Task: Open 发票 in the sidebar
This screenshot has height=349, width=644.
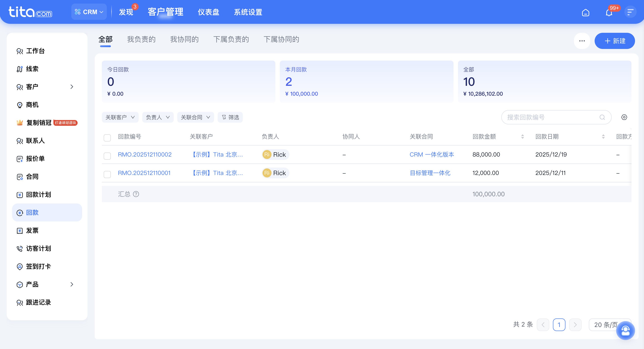Action: pyautogui.click(x=47, y=230)
